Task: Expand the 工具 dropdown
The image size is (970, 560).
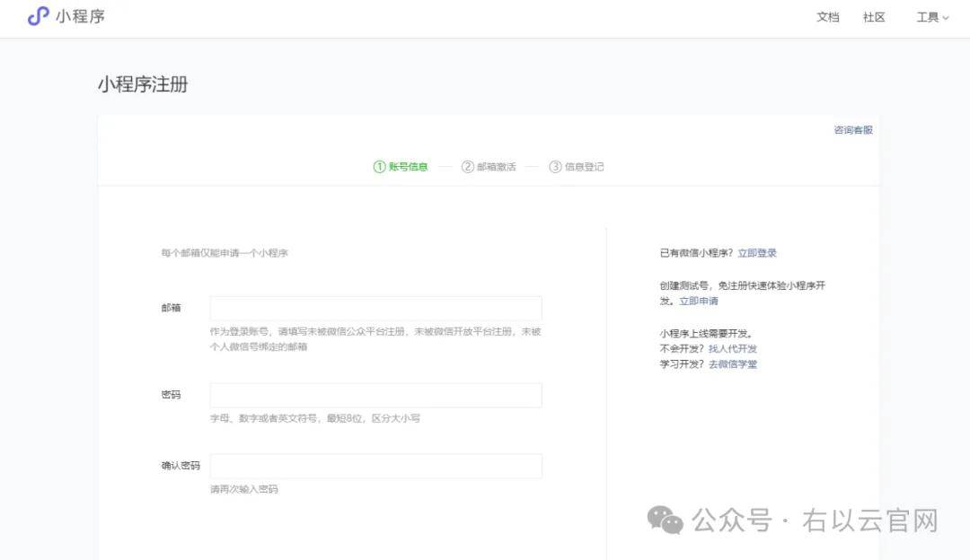Action: point(932,17)
